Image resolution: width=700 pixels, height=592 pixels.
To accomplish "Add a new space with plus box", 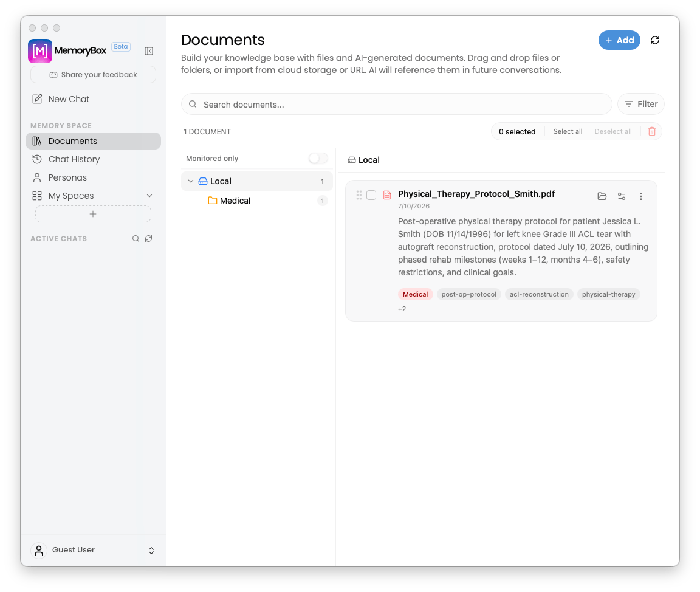I will (94, 214).
